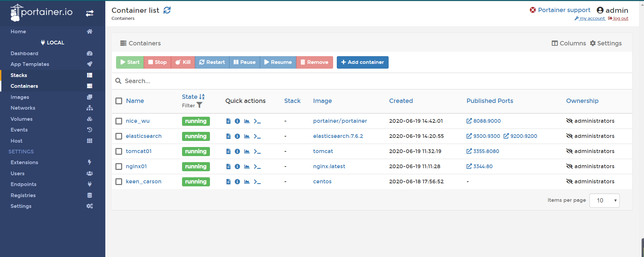
Task: Open logs icon for elasticsearch container
Action: tap(228, 136)
